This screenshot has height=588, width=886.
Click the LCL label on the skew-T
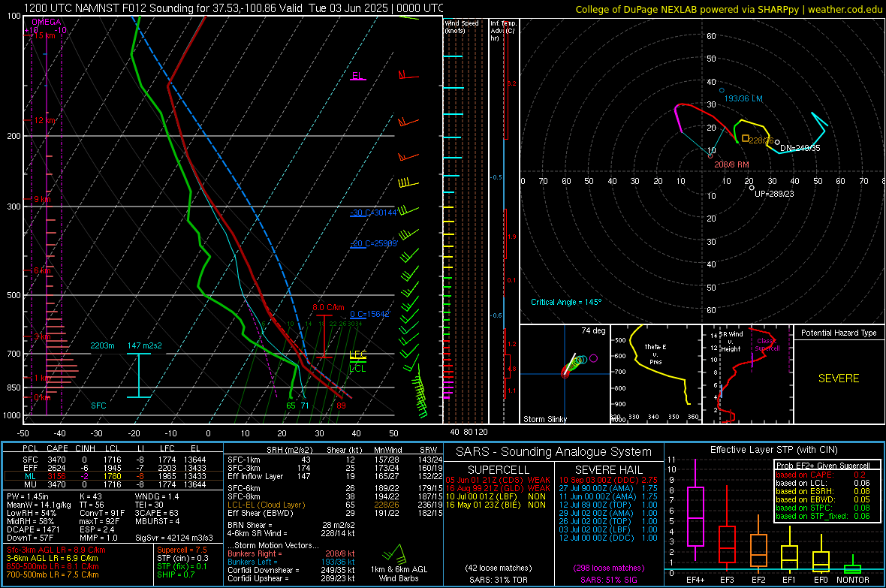point(357,369)
